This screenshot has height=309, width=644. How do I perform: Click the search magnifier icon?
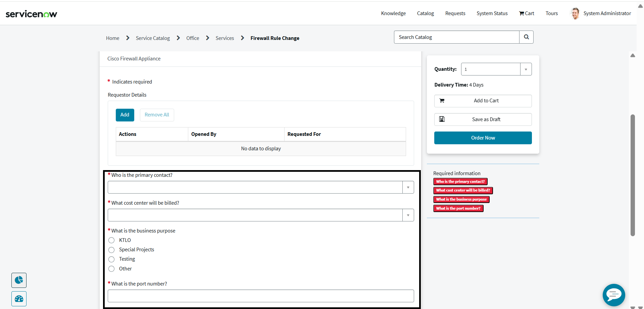coord(526,37)
